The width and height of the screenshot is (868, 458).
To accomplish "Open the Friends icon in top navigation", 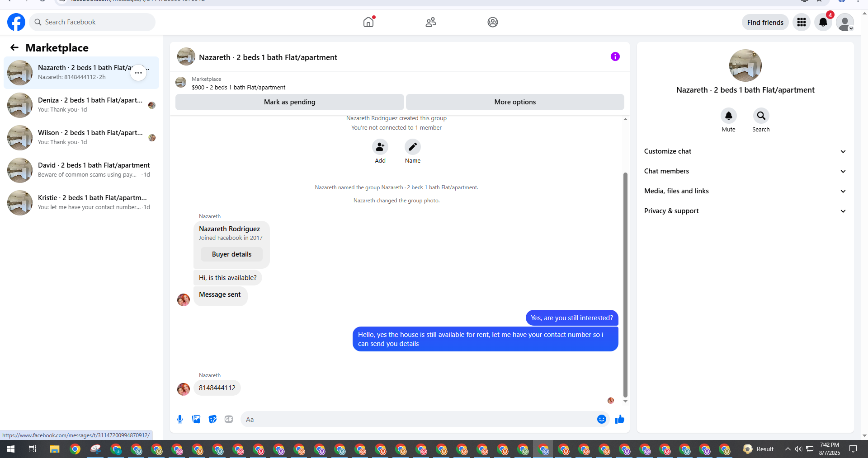I will coord(431,22).
